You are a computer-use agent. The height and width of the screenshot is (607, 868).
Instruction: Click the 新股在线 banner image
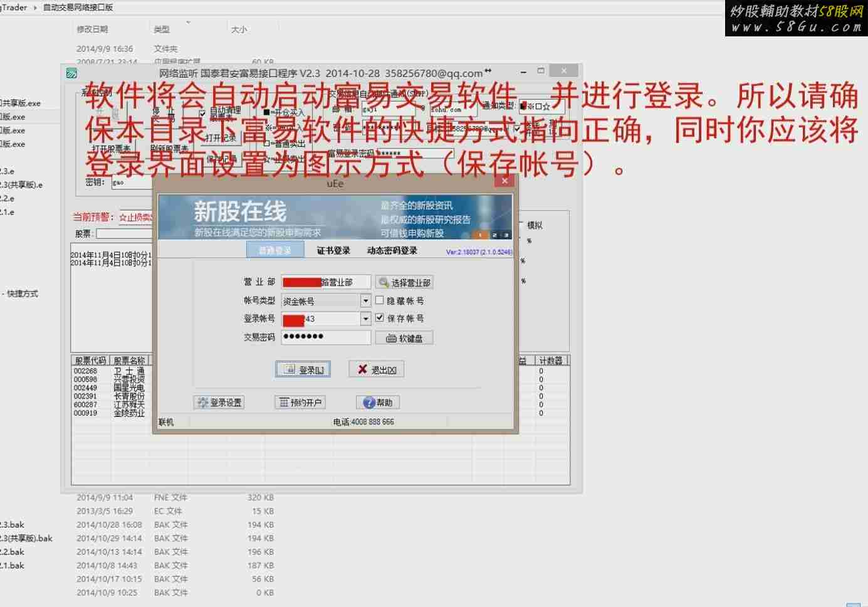(x=335, y=217)
